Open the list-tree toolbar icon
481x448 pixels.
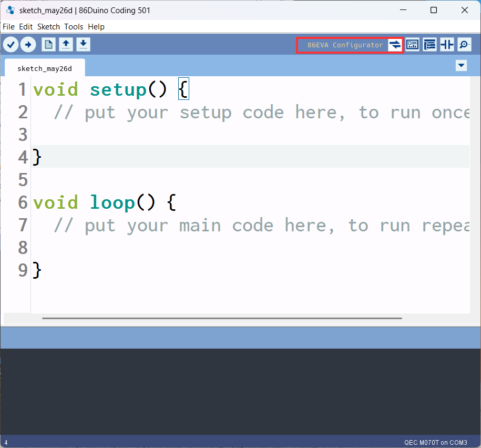click(430, 45)
